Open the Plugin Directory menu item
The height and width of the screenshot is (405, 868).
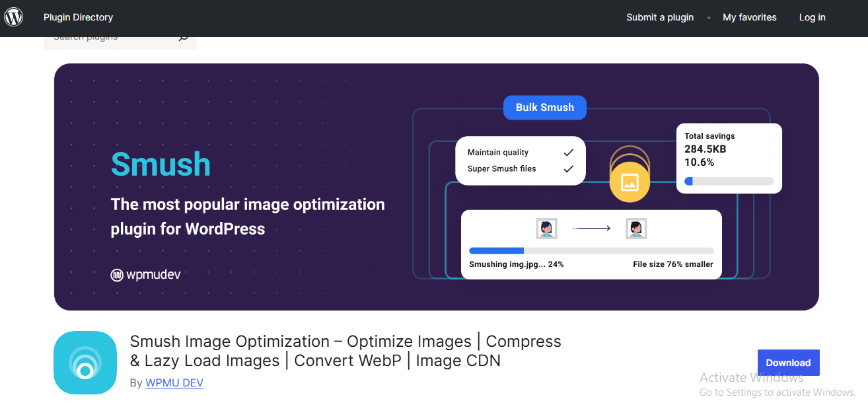click(78, 17)
